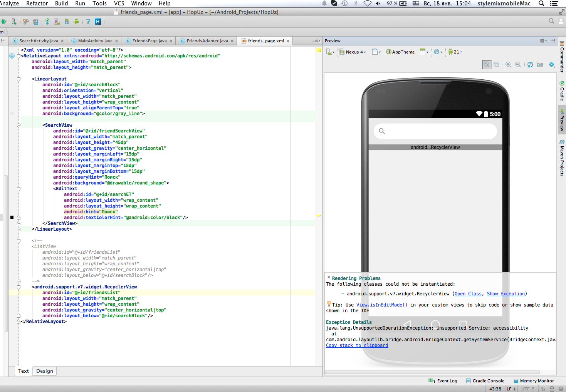Image resolution: width=566 pixels, height=392 pixels.
Task: Refresh the layout preview
Action: click(x=530, y=65)
